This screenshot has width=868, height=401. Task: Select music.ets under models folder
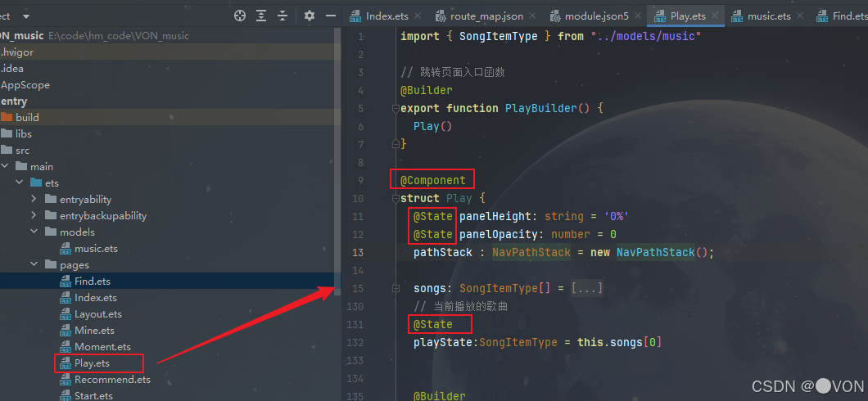pos(97,248)
